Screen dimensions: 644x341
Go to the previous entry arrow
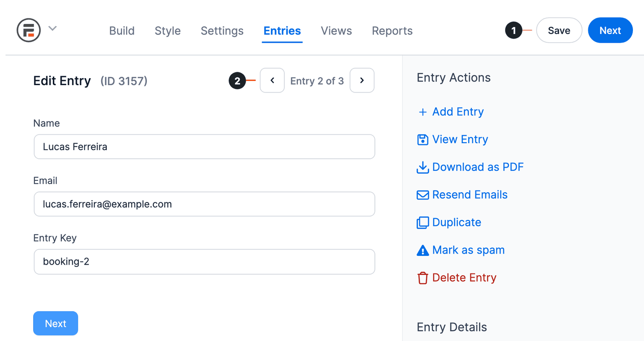(272, 81)
